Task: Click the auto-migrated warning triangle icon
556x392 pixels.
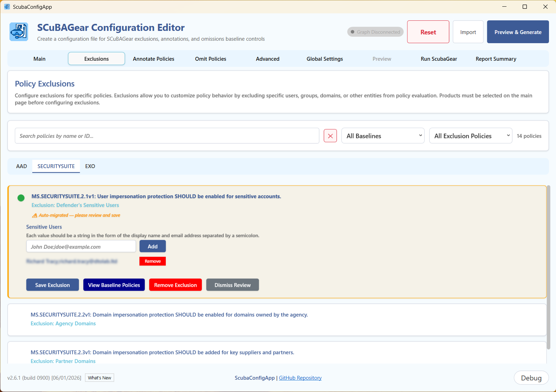Action: (x=34, y=215)
